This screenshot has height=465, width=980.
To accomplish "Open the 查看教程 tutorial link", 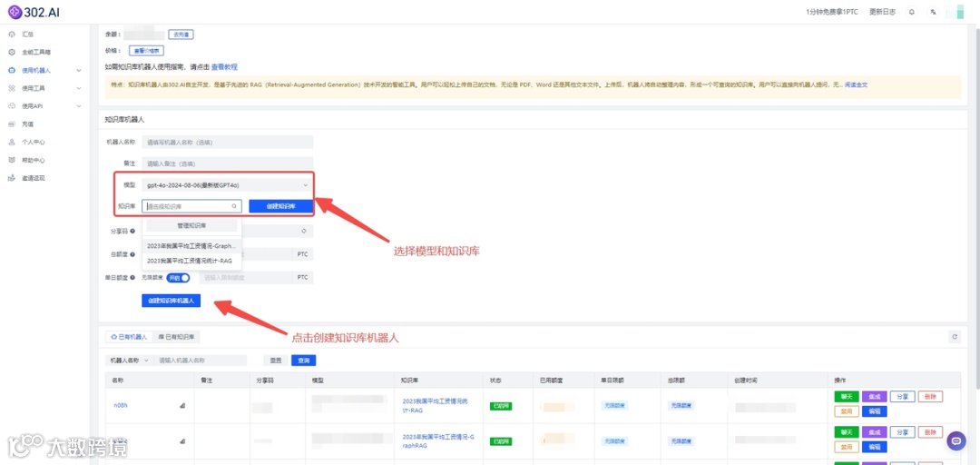I will (224, 66).
